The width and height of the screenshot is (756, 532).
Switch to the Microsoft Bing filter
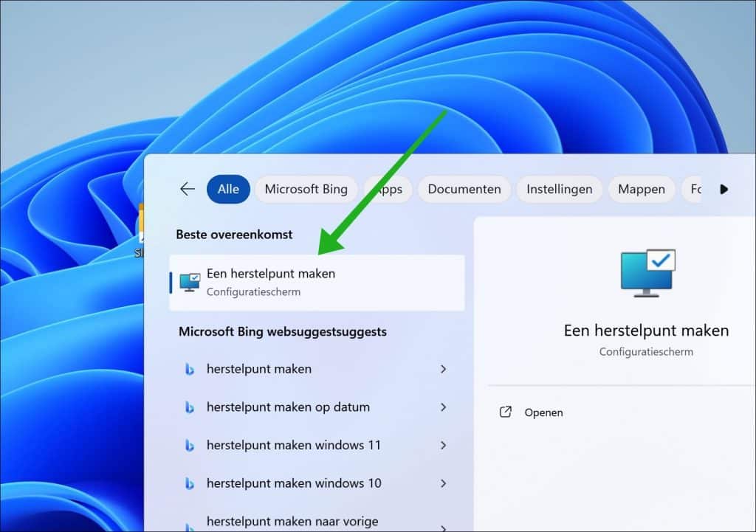pyautogui.click(x=306, y=189)
